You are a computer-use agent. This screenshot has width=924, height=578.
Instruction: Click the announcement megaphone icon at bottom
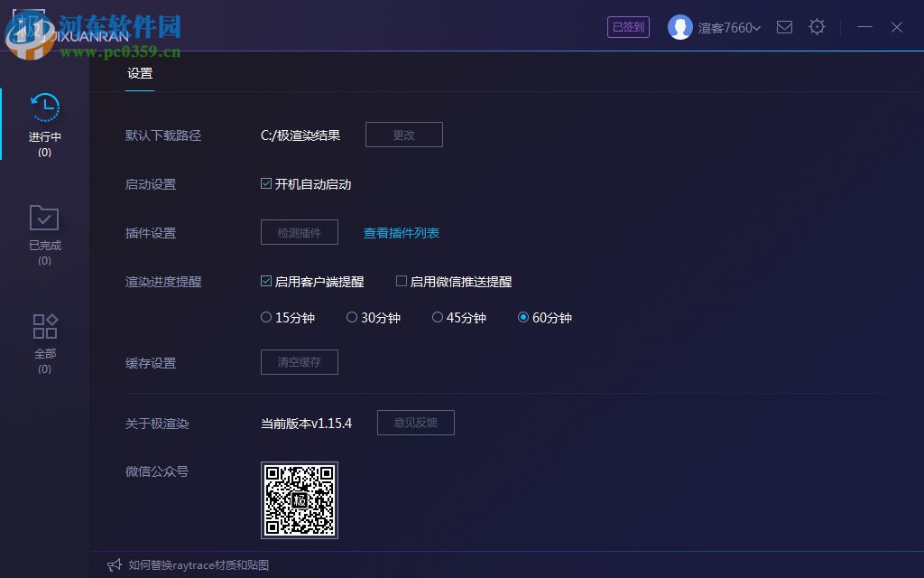point(115,564)
